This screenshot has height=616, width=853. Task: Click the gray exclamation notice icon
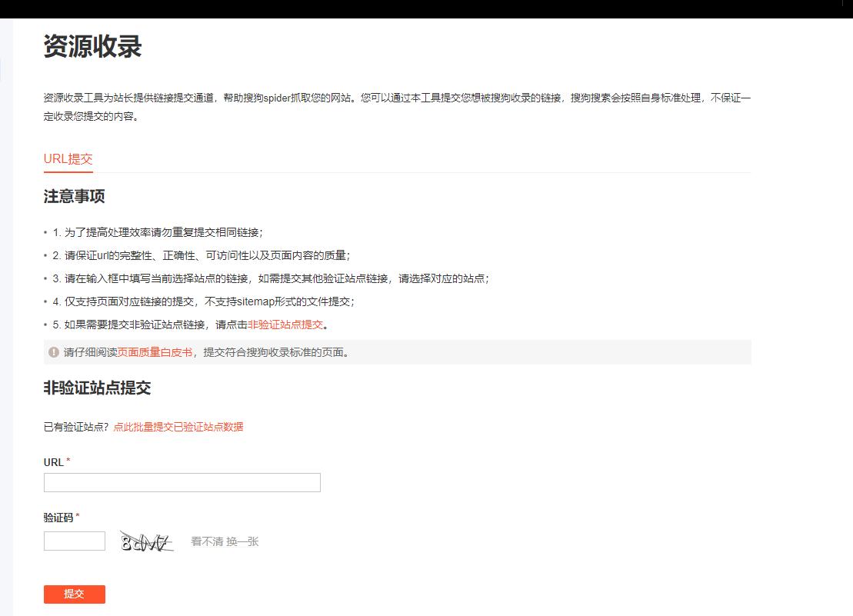[x=51, y=352]
